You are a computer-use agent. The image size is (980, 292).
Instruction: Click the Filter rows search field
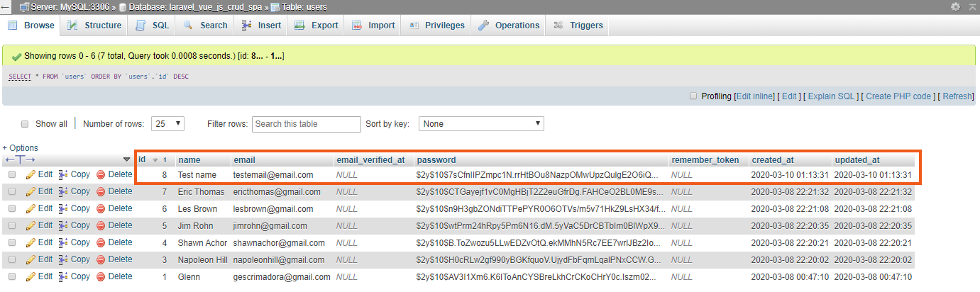(306, 124)
